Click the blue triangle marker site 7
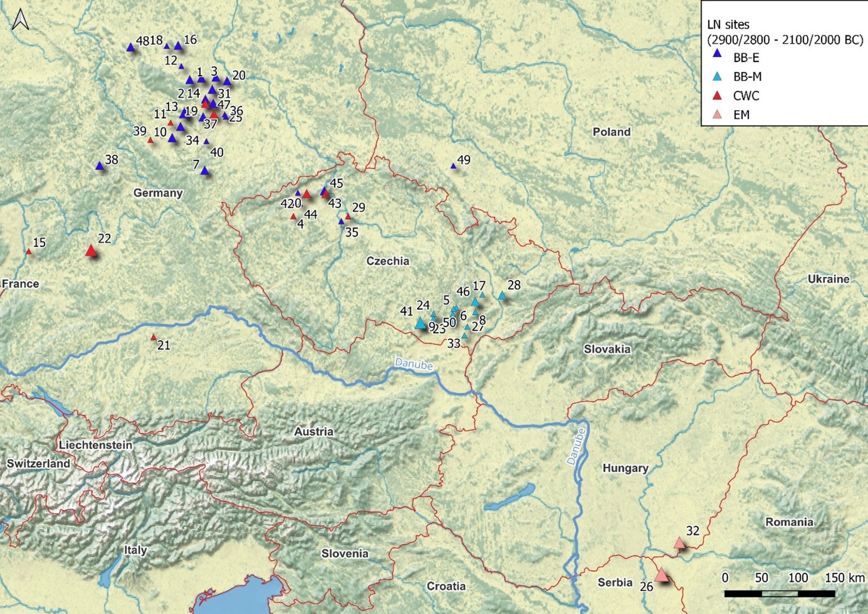This screenshot has height=614, width=868. 205,171
